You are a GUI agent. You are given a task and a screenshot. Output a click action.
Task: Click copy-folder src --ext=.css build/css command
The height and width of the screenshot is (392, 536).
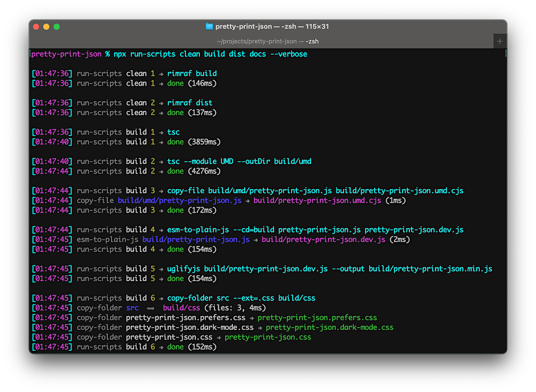(241, 298)
